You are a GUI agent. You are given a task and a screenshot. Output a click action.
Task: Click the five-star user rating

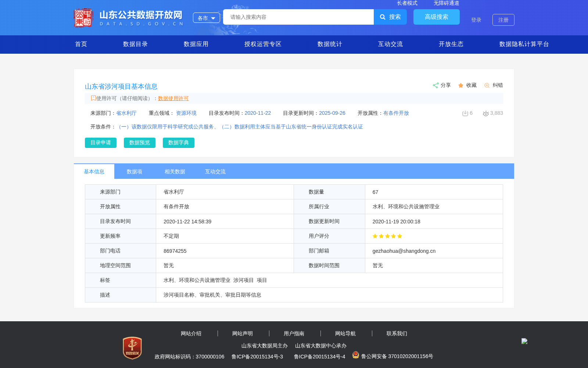click(387, 236)
